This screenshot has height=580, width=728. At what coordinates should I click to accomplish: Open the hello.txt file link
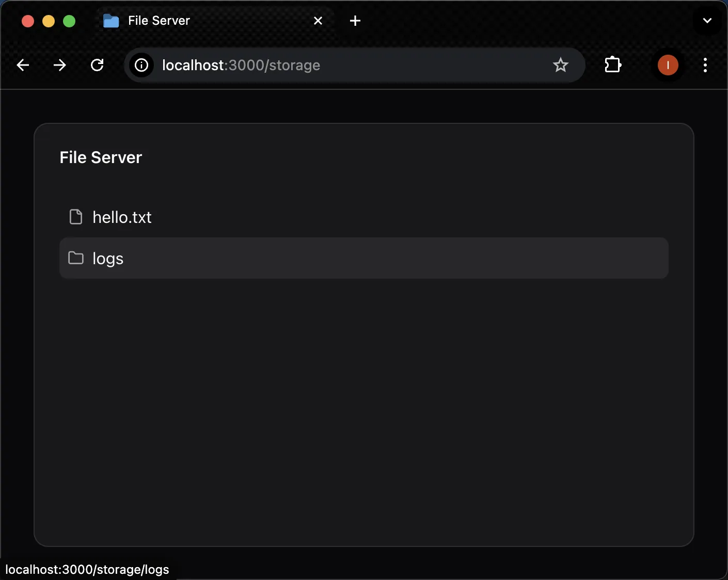click(122, 217)
